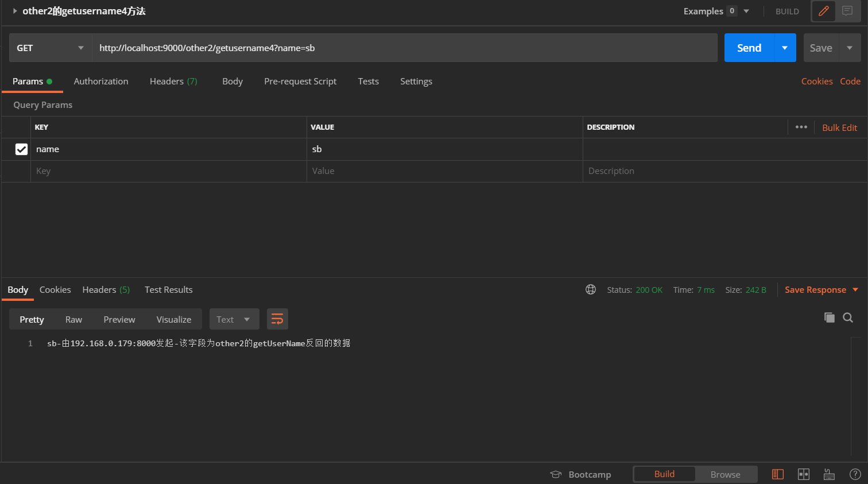Open the Params tab
This screenshot has height=484, width=868.
click(x=32, y=82)
